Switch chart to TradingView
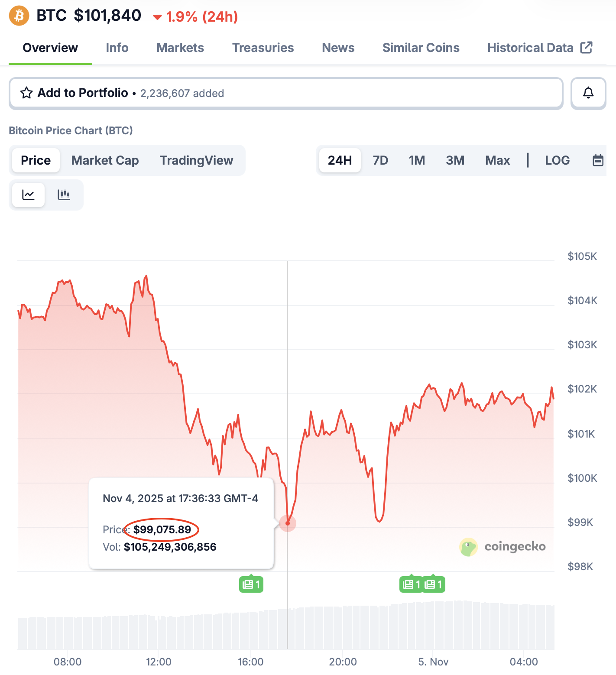Image resolution: width=616 pixels, height=675 pixels. tap(196, 160)
